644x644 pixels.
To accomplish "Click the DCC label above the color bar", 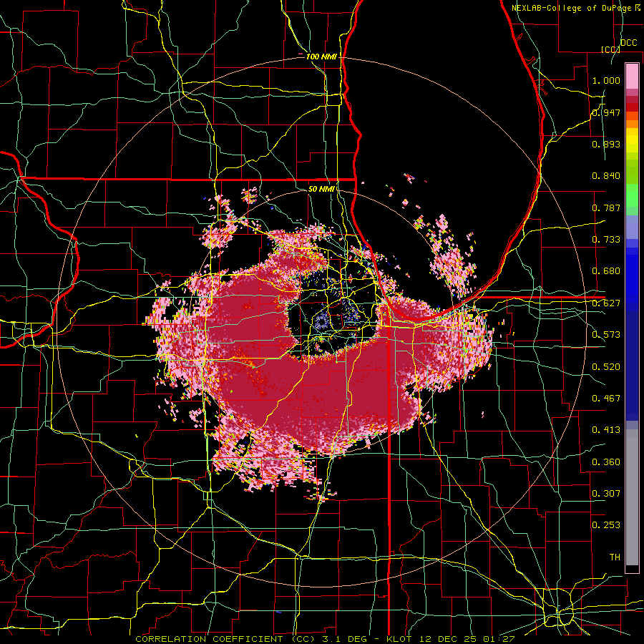I will 628,43.
